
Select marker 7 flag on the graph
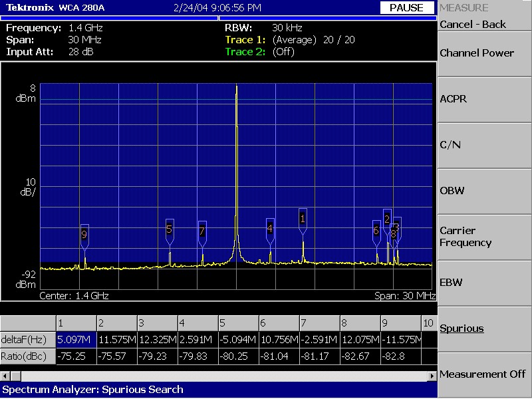[202, 231]
